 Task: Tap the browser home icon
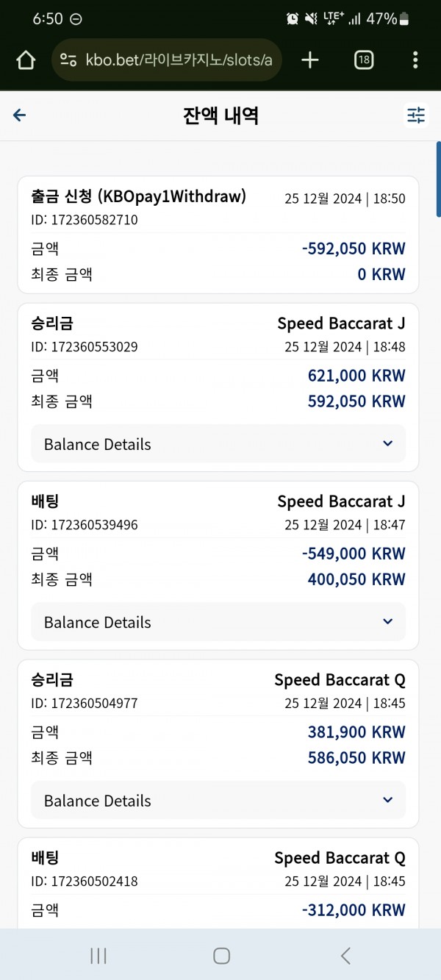26,60
